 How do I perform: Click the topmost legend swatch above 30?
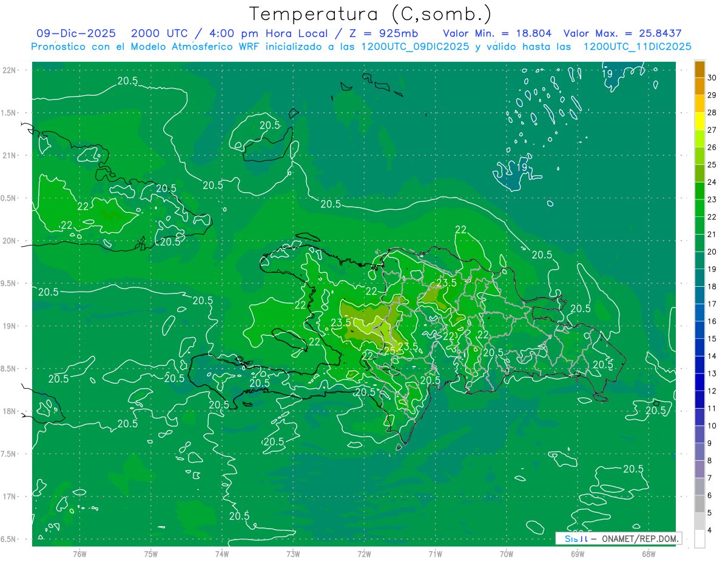[x=699, y=69]
